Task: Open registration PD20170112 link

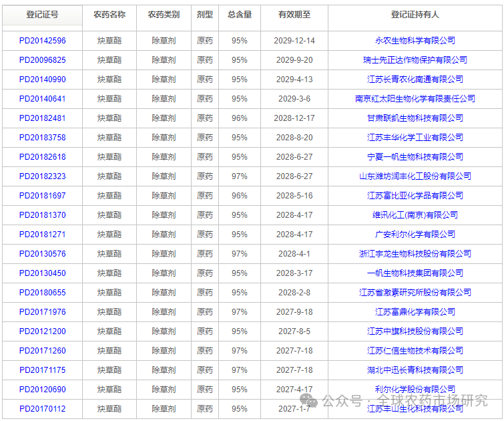Action: [43, 409]
